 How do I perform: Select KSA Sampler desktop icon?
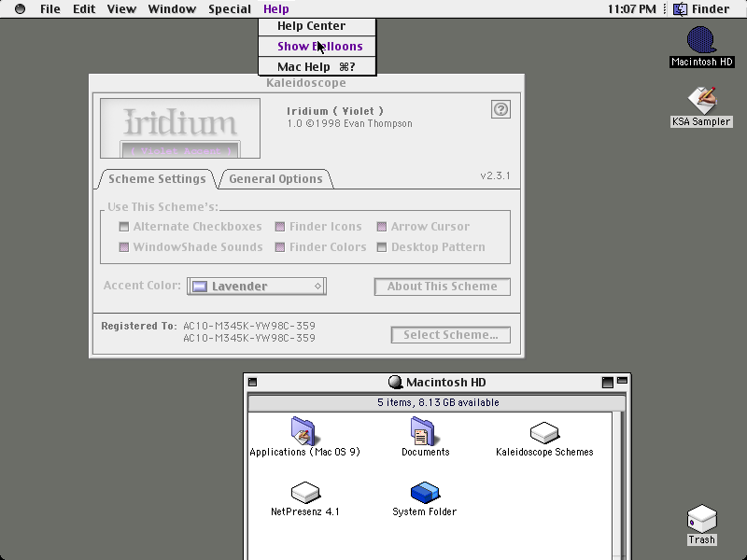click(x=702, y=100)
